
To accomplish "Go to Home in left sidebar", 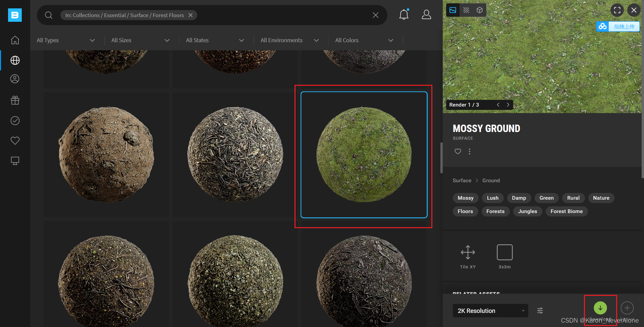I will pos(15,40).
